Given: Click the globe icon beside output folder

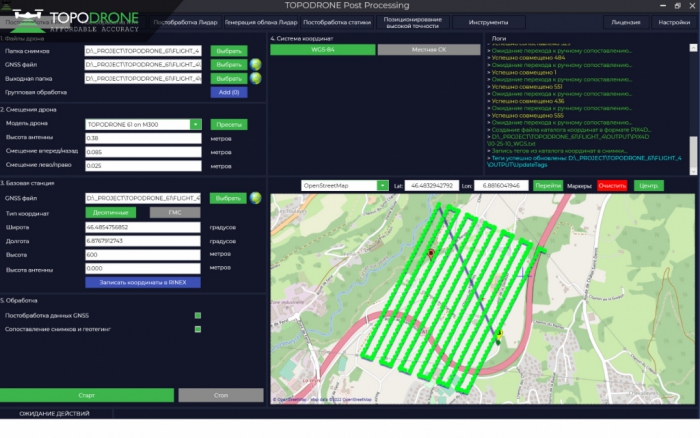Looking at the screenshot, I should (x=255, y=78).
